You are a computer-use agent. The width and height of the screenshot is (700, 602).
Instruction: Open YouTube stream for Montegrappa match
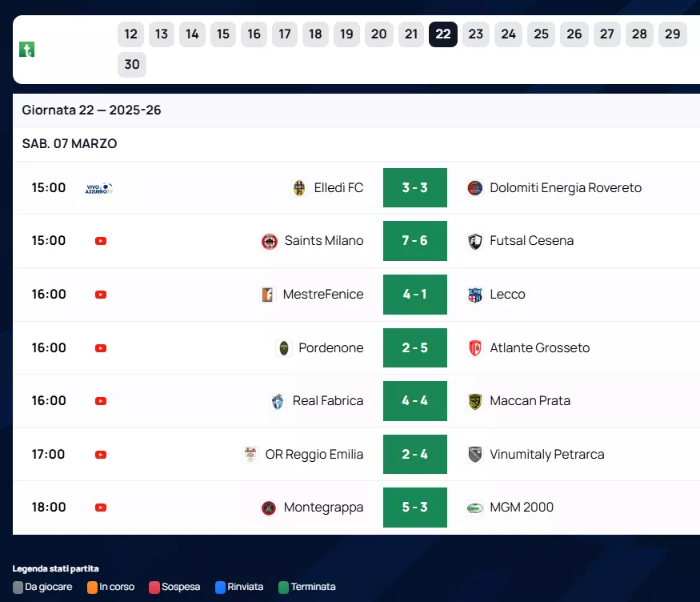[x=101, y=508]
